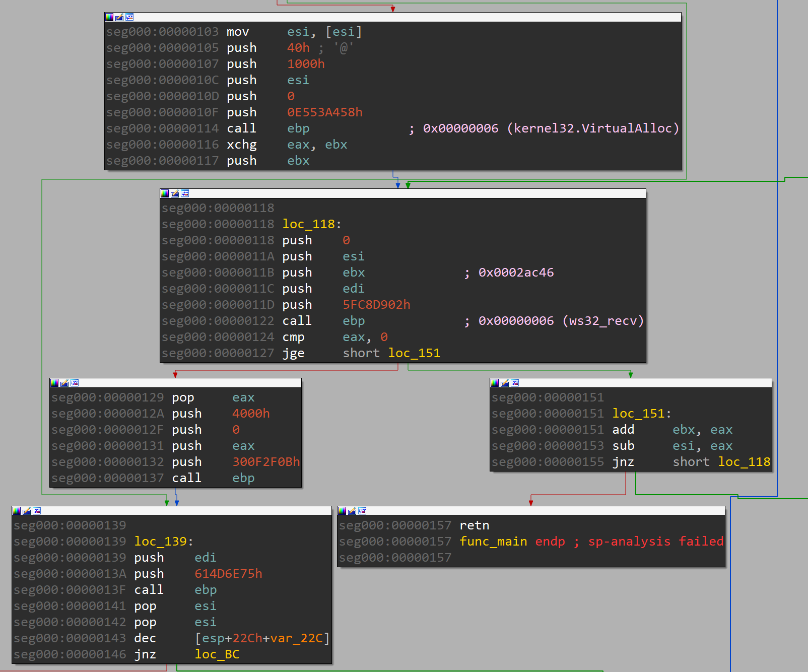This screenshot has width=808, height=672.
Task: Select the constant 300F2F0Bh
Action: pyautogui.click(x=266, y=462)
